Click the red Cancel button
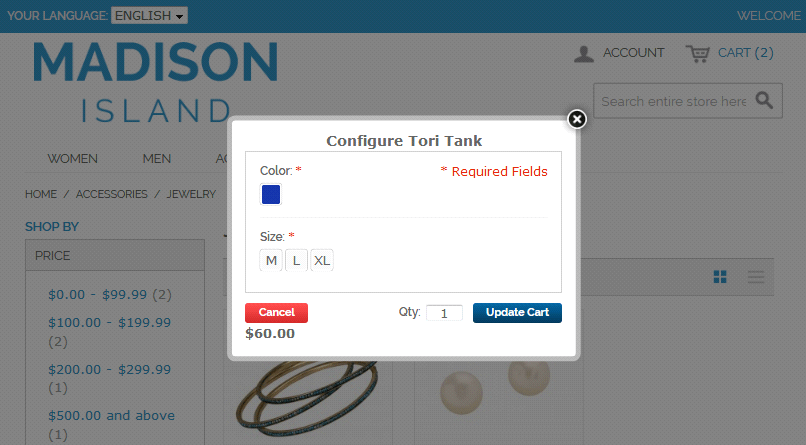The width and height of the screenshot is (806, 445). [276, 313]
